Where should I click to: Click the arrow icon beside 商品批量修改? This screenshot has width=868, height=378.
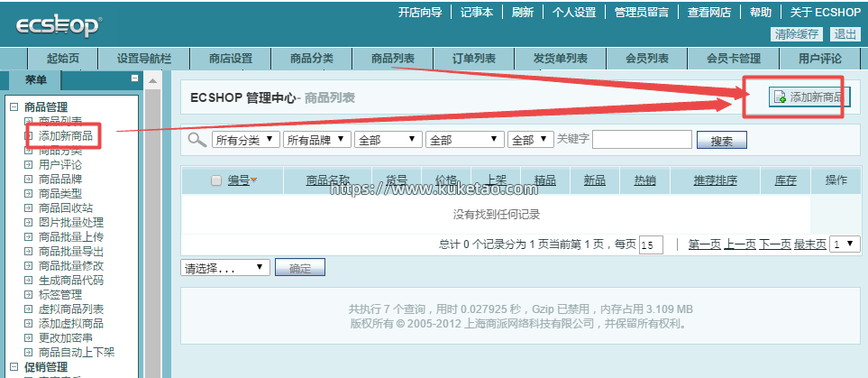[28, 265]
